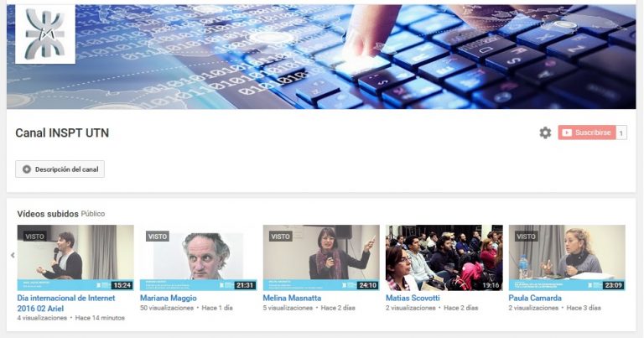Screen dimensions: 644x338
Task: Open the channel settings gear icon
Action: tap(545, 133)
